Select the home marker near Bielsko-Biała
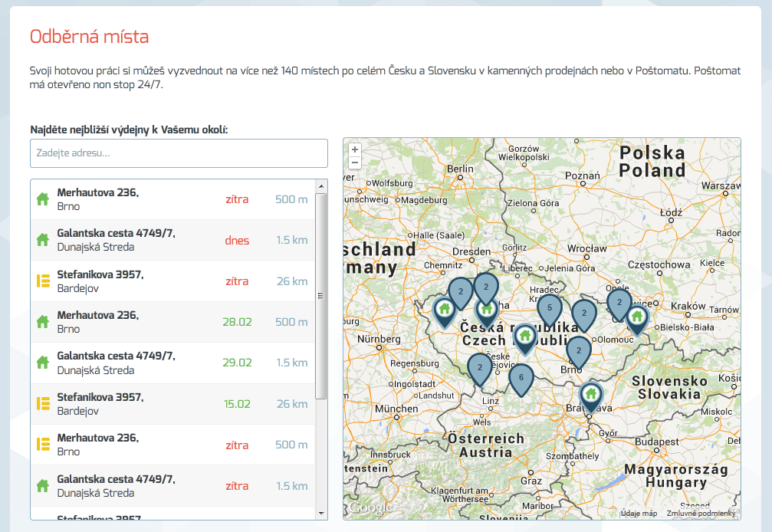Screen dimensions: 772x532 coord(637,320)
